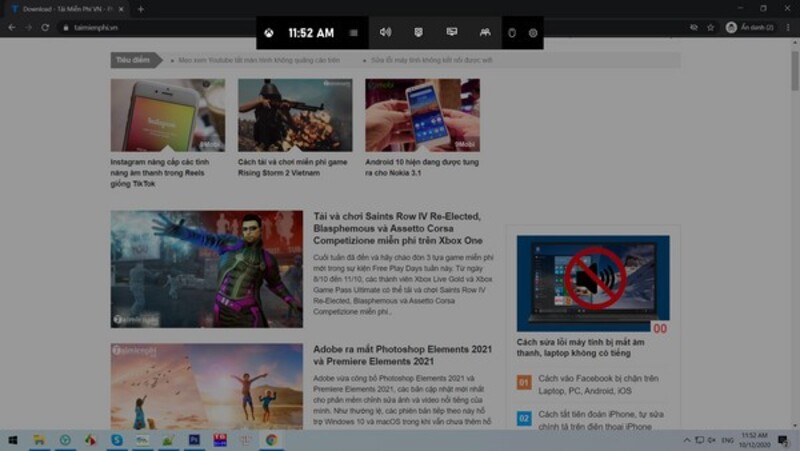Open the Xbox Social widget
Screen dimensions: 800x451
(485, 32)
